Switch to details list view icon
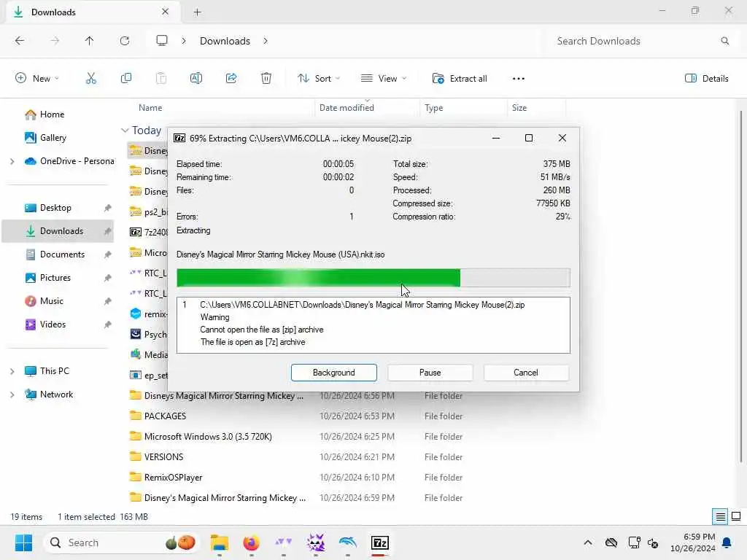Viewport: 747px width, 560px height. point(720,517)
